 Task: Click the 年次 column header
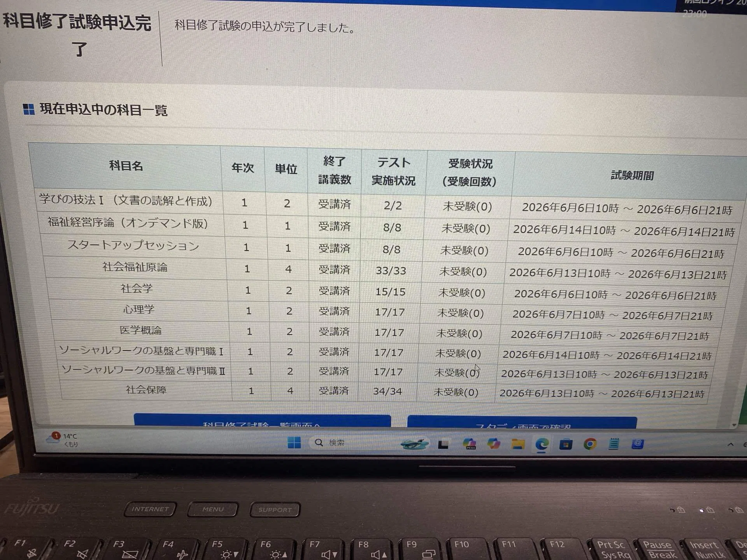pyautogui.click(x=243, y=168)
